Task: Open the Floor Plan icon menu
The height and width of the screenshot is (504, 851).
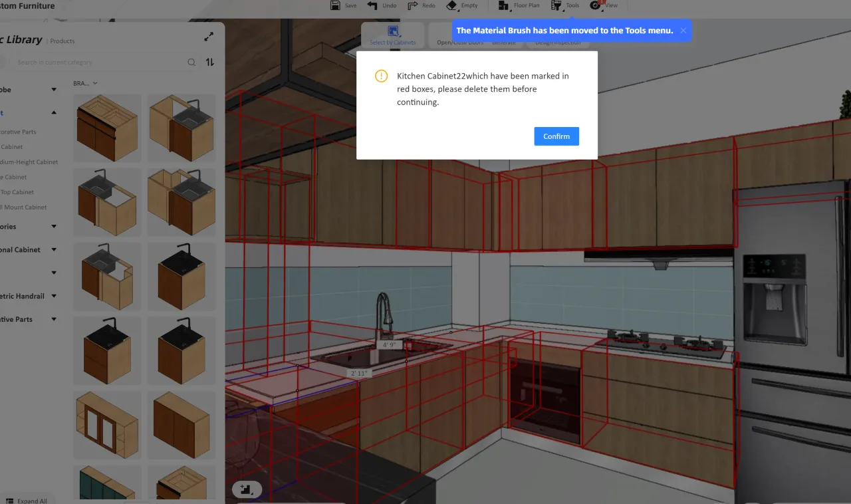Action: pos(504,5)
